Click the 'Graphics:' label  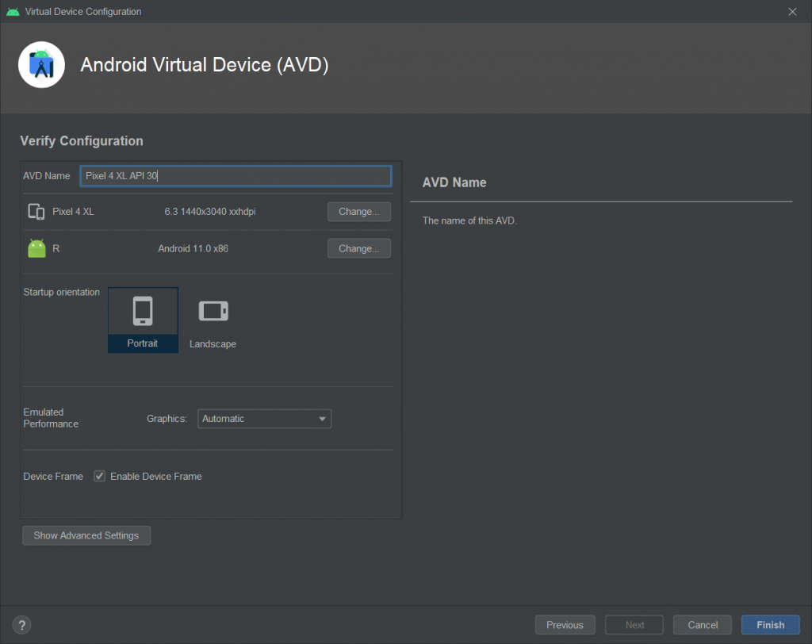pyautogui.click(x=167, y=419)
